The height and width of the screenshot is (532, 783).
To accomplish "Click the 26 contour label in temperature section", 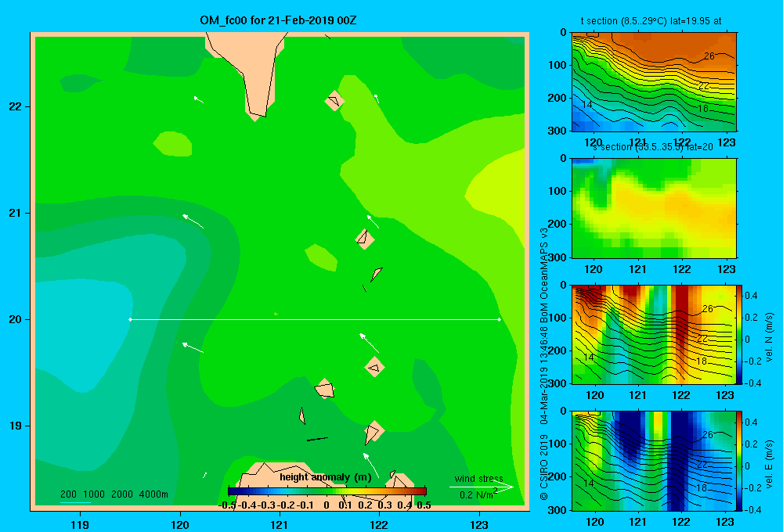I will (709, 56).
